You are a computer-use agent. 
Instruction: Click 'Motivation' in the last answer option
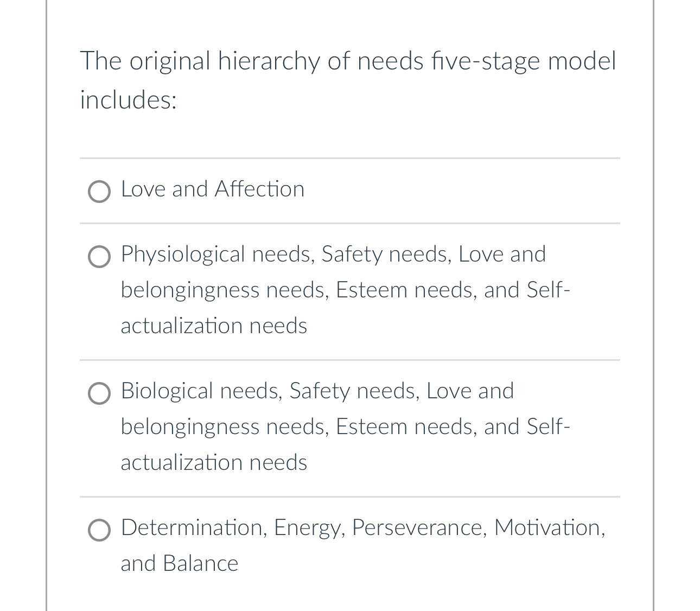coord(549,527)
